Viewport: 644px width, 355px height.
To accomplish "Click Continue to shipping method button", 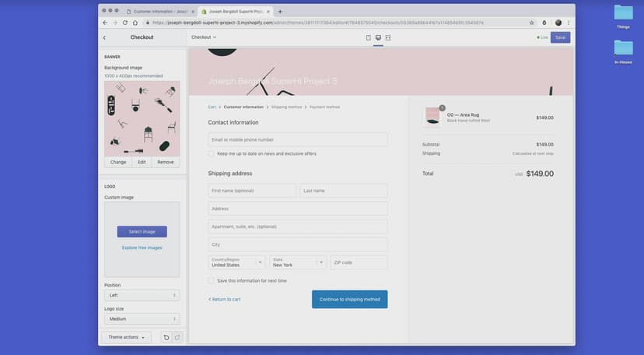I will tap(349, 299).
